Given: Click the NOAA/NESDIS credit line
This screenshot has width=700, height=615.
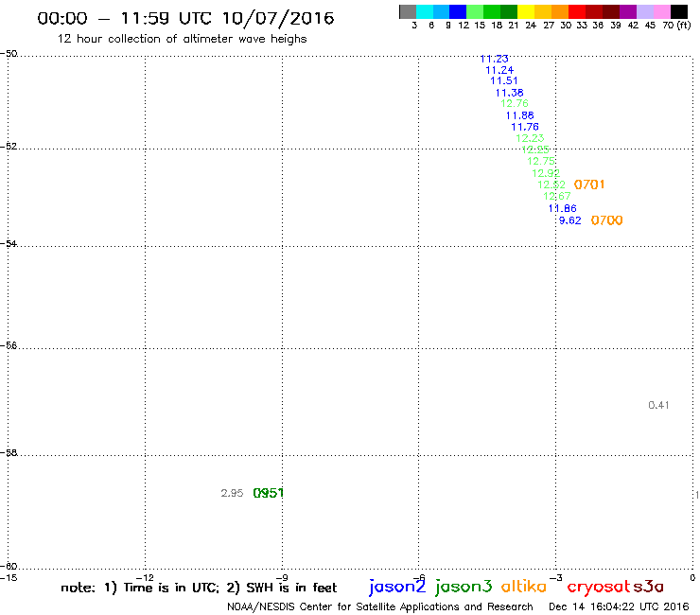Looking at the screenshot, I should (x=380, y=607).
